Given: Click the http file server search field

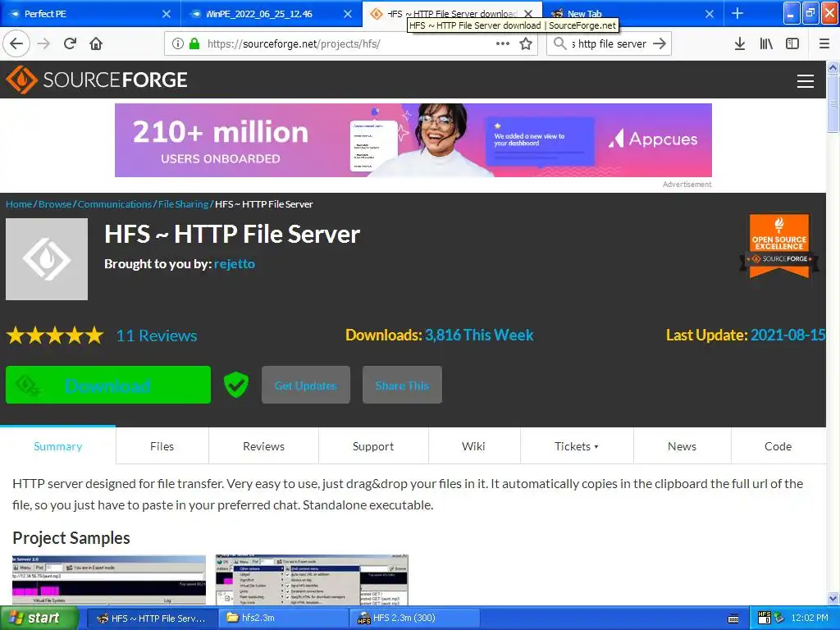Looking at the screenshot, I should (x=609, y=43).
